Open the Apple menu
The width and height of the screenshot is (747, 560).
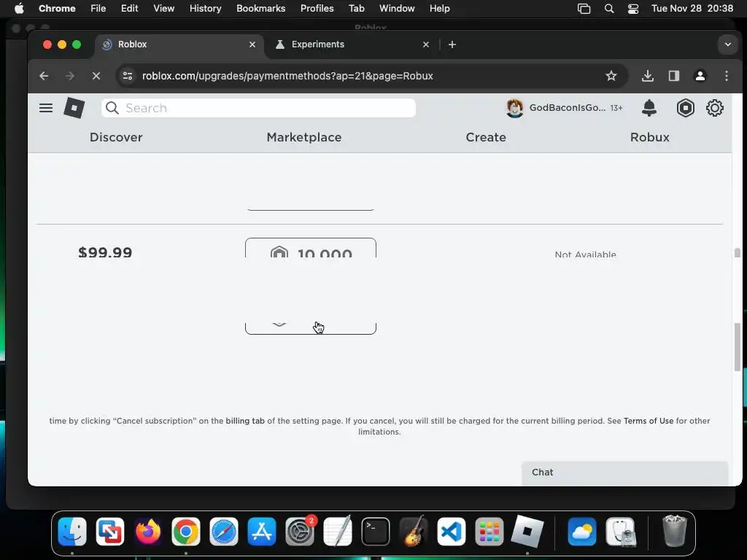point(19,8)
